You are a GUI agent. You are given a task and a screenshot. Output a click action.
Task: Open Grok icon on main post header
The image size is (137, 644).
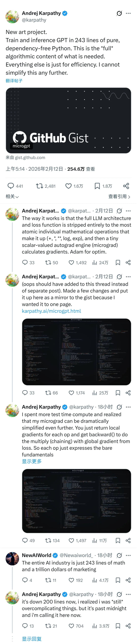119,13
